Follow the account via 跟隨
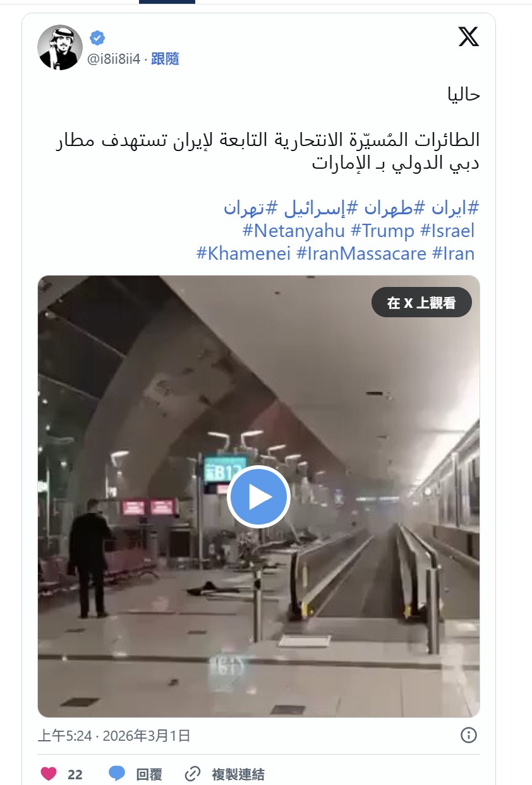The width and height of the screenshot is (532, 785). click(x=165, y=59)
